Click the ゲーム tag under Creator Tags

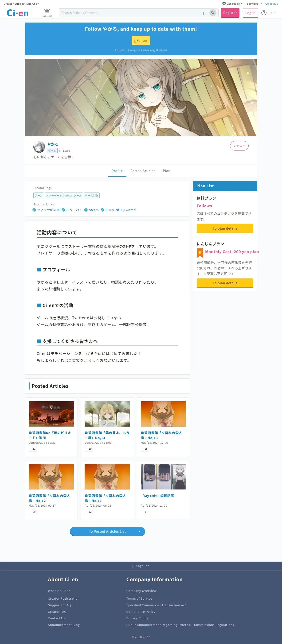click(39, 196)
